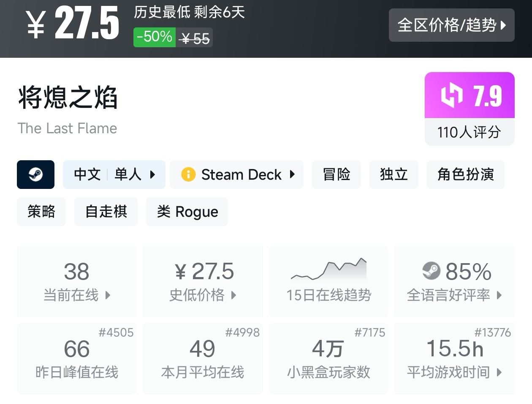The width and height of the screenshot is (532, 404).
Task: Expand the 当前在线 current players arrow
Action: point(108,295)
